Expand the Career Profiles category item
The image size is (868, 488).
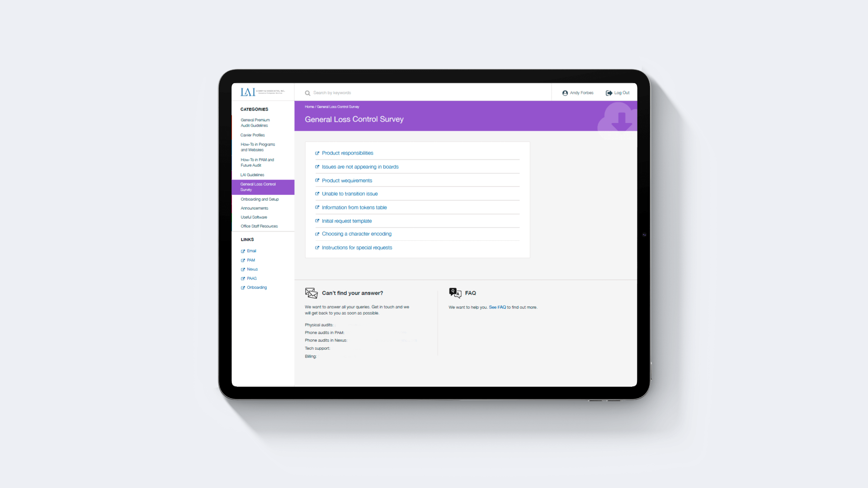tap(252, 135)
